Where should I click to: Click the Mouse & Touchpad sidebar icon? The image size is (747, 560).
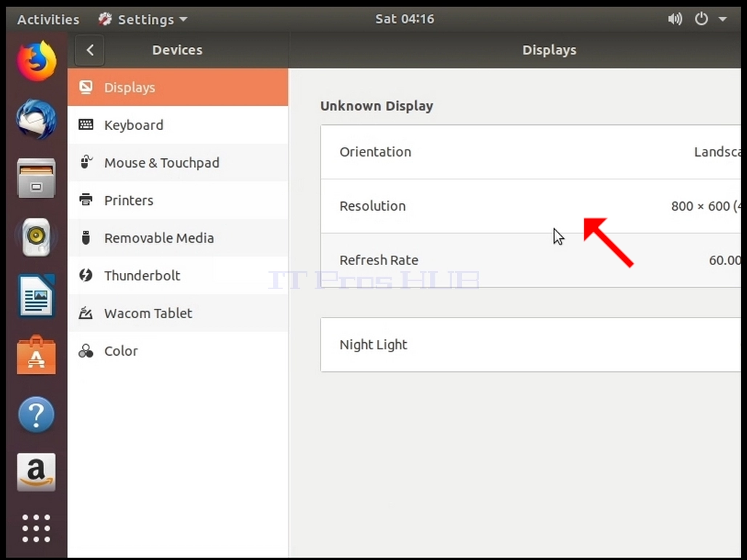(x=86, y=162)
